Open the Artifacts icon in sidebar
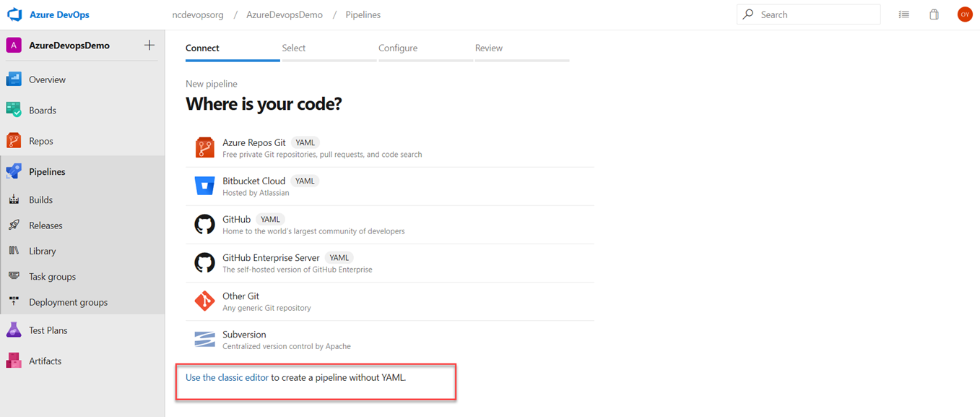The height and width of the screenshot is (417, 980). (x=14, y=361)
